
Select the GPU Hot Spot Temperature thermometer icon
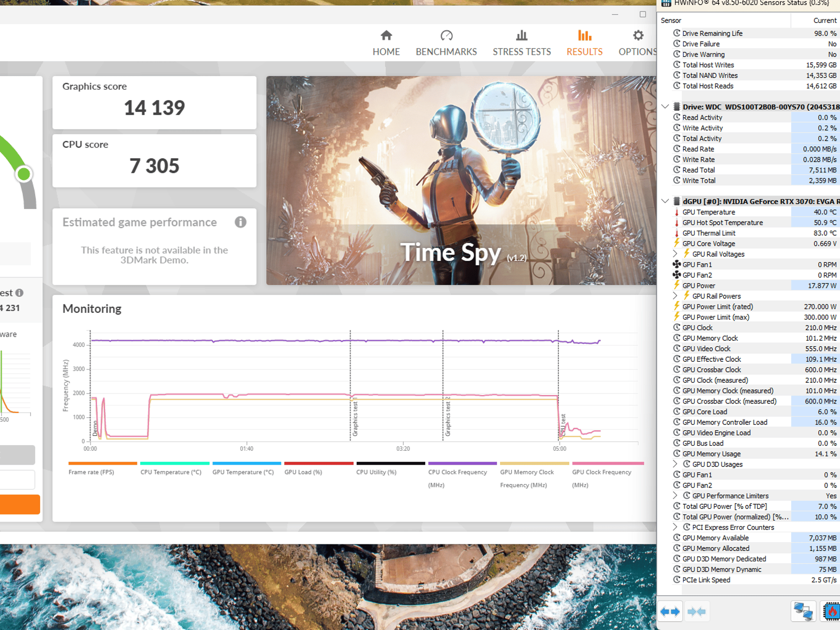click(677, 222)
